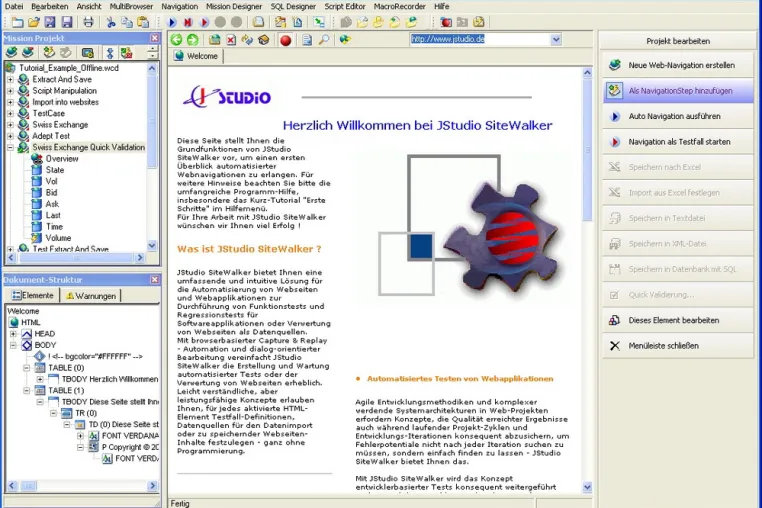The image size is (762, 508).
Task: Open the URL address dropdown arrow
Action: pyautogui.click(x=556, y=39)
